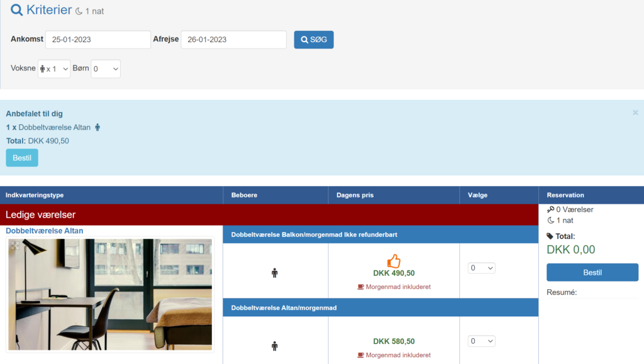This screenshot has height=364, width=644.
Task: Click the expand icon on room photo corner
Action: [14, 246]
